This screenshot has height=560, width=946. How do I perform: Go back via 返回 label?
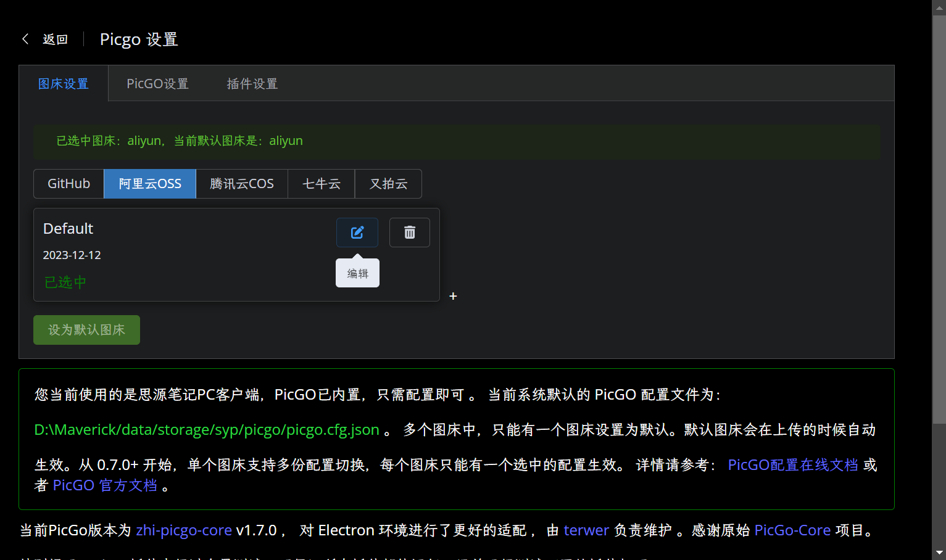[x=55, y=39]
